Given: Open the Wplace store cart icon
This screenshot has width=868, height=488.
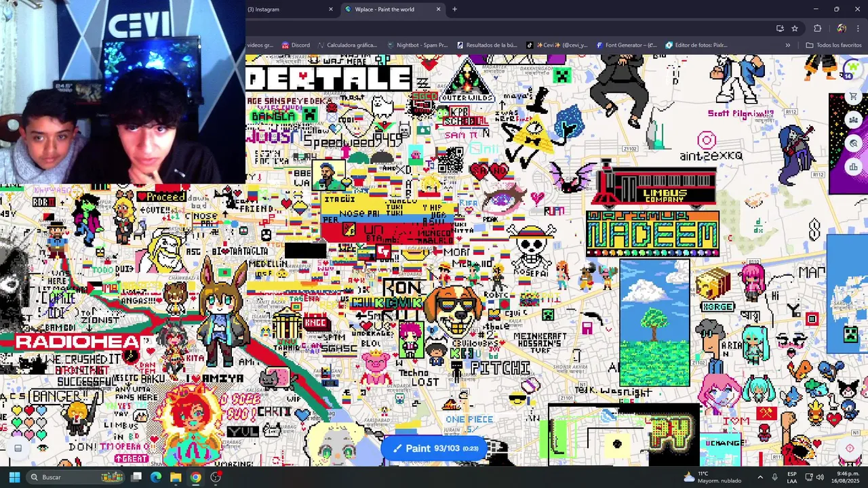Looking at the screenshot, I should pyautogui.click(x=853, y=97).
